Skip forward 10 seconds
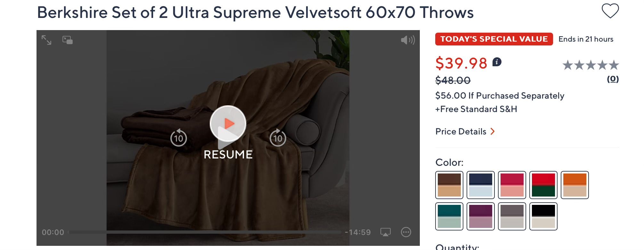The image size is (644, 250). click(x=278, y=138)
